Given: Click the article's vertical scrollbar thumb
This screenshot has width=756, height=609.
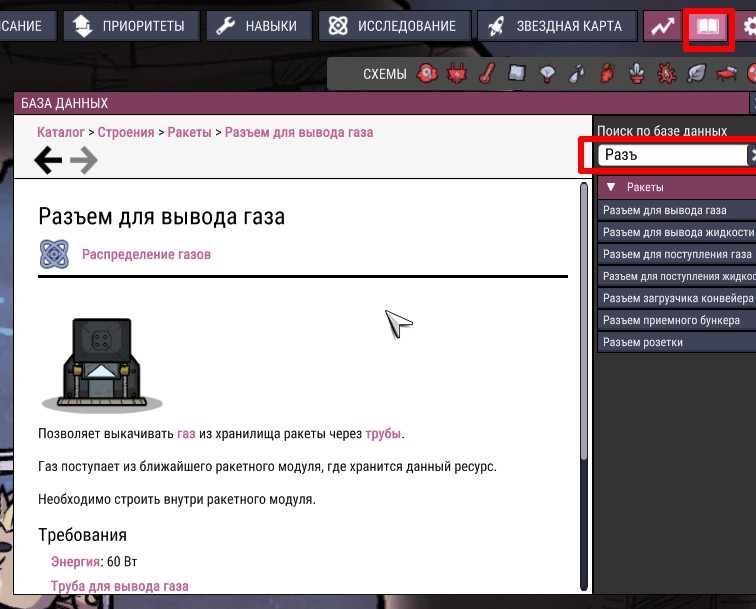Looking at the screenshot, I should pos(584,321).
